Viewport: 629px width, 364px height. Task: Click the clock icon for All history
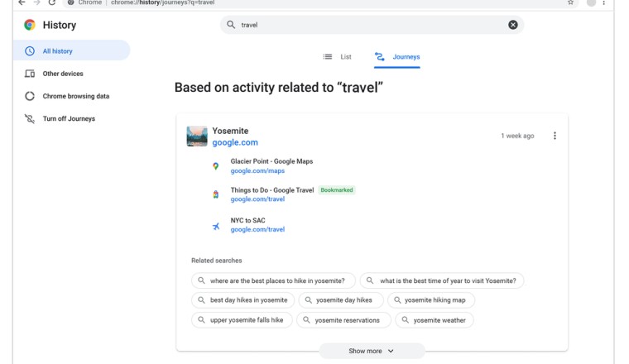tap(30, 51)
